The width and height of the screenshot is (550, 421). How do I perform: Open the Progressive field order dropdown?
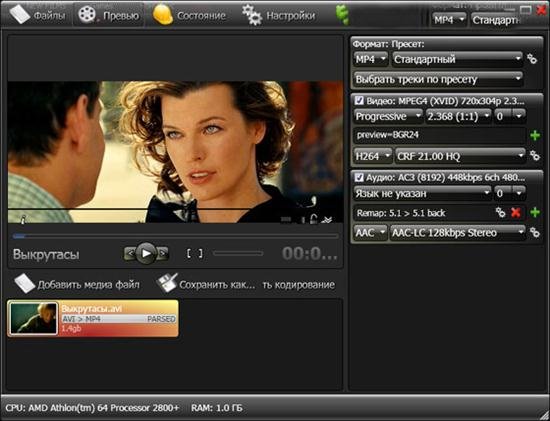point(388,116)
